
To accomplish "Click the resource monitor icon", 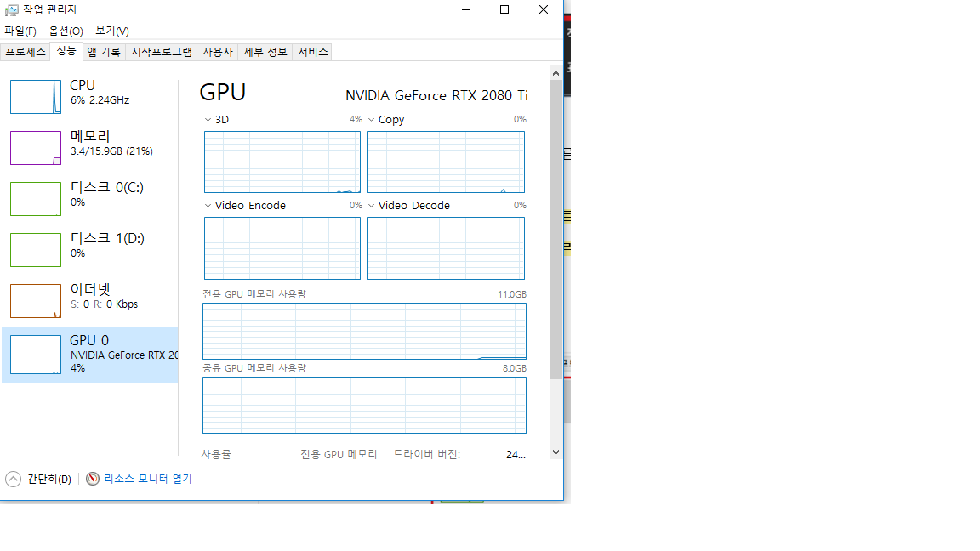I will [x=93, y=479].
